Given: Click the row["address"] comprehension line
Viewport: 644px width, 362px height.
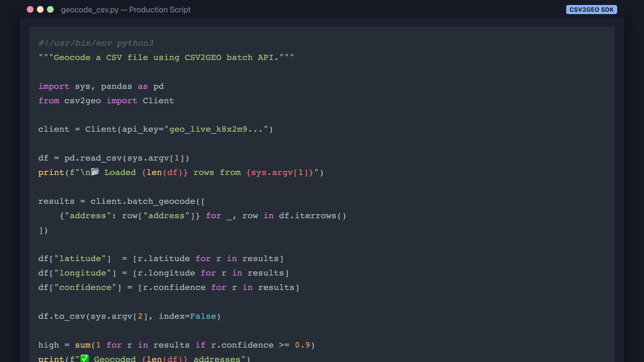Looking at the screenshot, I should click(203, 216).
